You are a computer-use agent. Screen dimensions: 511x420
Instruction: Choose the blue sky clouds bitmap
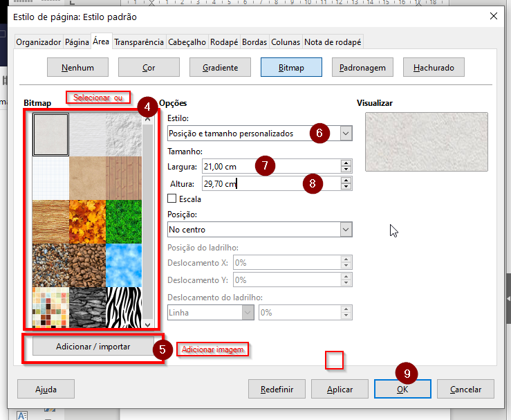tap(124, 264)
